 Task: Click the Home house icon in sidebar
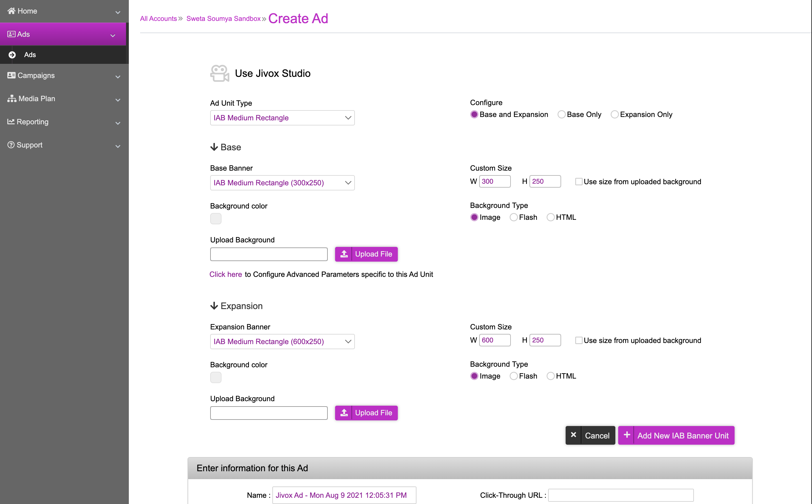tap(11, 11)
